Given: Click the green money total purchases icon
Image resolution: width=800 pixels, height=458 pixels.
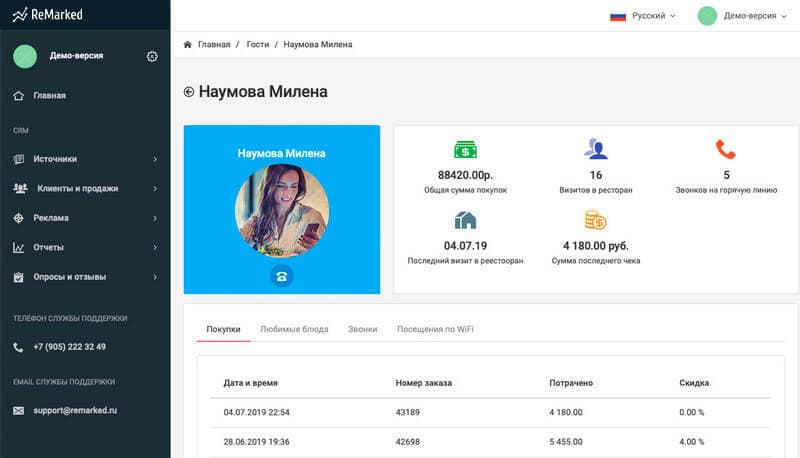Looking at the screenshot, I should coord(465,149).
